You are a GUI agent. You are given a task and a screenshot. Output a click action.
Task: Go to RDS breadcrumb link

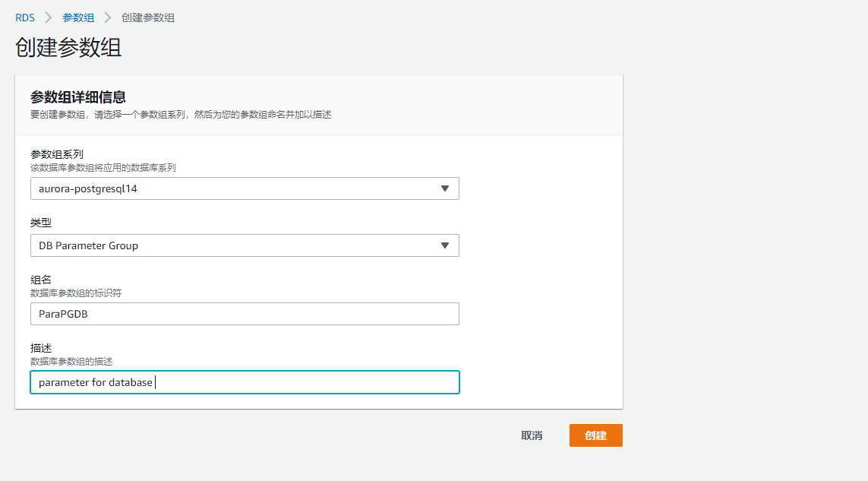[25, 17]
